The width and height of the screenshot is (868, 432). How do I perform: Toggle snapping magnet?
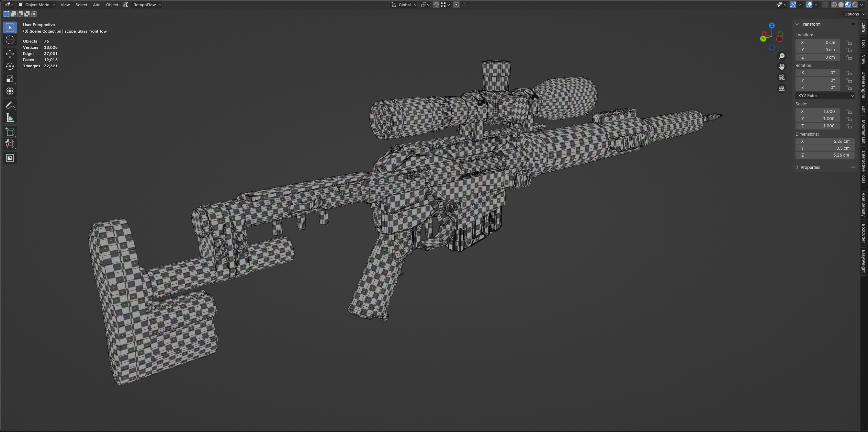pos(436,5)
